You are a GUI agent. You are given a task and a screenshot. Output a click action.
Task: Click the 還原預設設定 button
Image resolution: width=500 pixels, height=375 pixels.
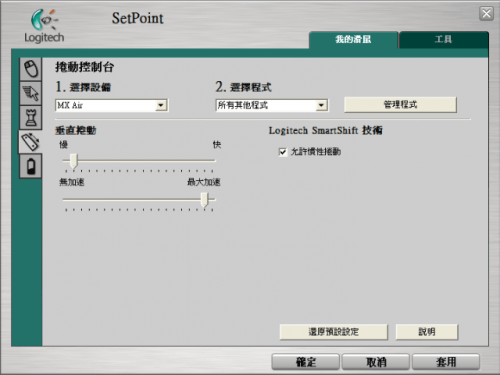tap(334, 332)
